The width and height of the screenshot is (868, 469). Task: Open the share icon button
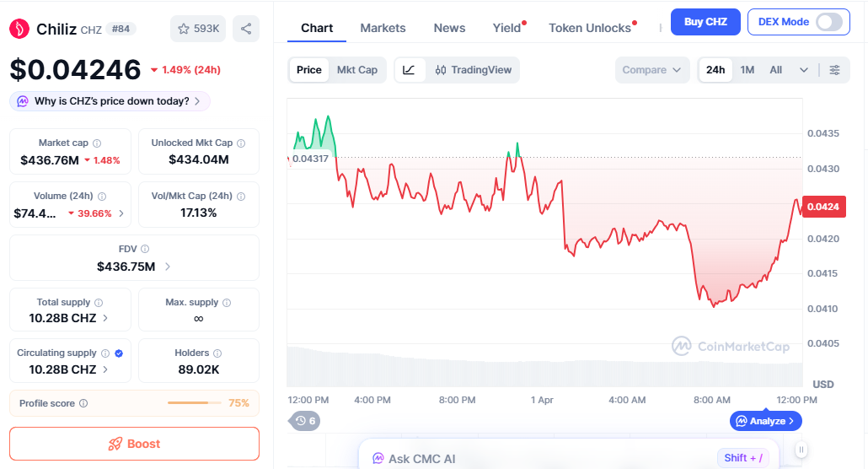click(246, 29)
